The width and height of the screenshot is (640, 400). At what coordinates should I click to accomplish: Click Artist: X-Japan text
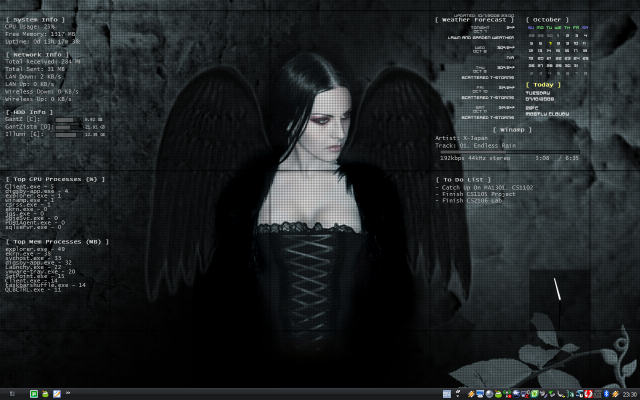point(461,138)
